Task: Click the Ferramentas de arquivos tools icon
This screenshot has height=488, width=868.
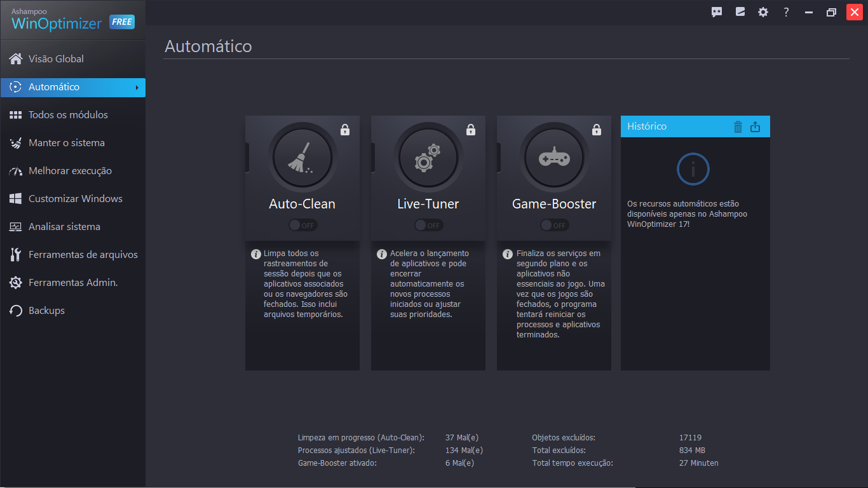Action: pyautogui.click(x=16, y=255)
